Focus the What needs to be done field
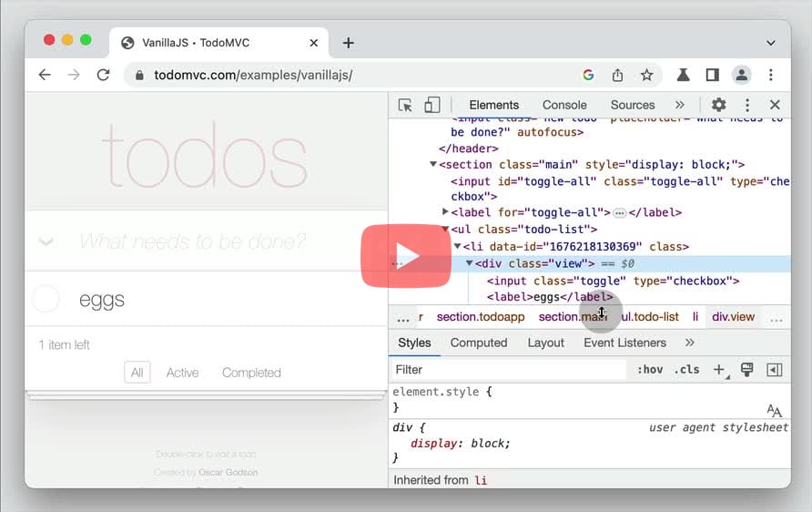Screen dimensions: 812x512 point(206,241)
